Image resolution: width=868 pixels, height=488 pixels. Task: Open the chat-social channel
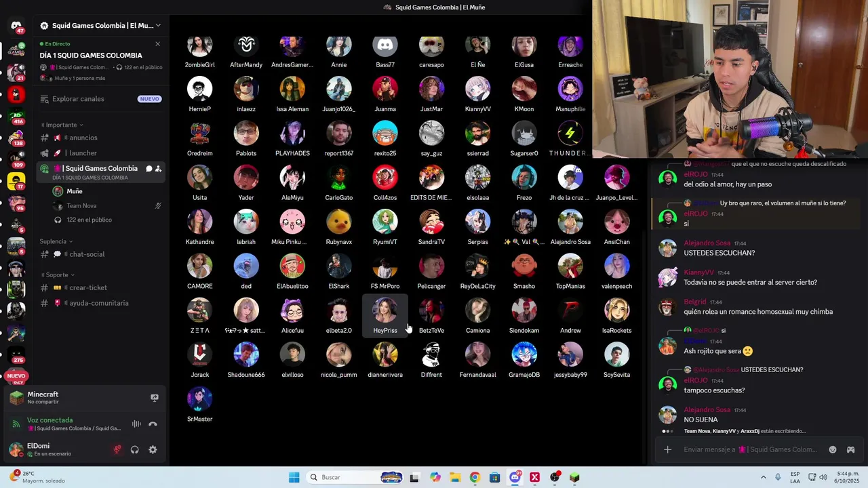click(x=100, y=254)
